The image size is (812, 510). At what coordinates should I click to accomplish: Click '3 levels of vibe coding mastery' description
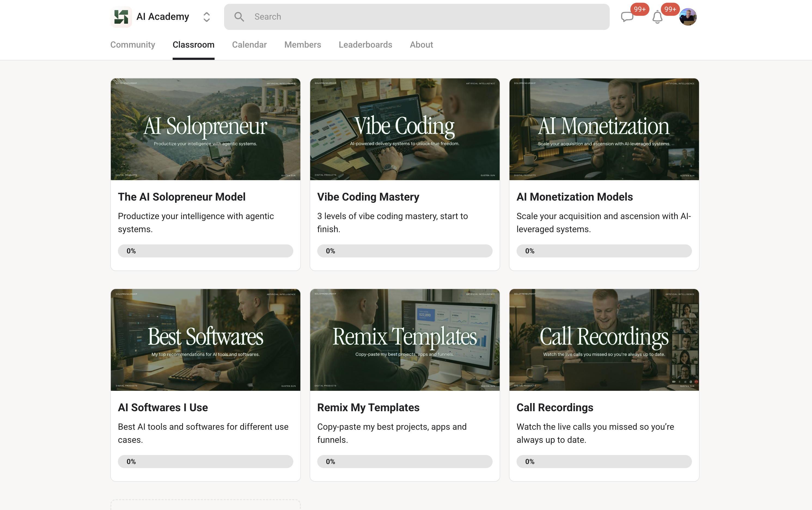click(392, 222)
